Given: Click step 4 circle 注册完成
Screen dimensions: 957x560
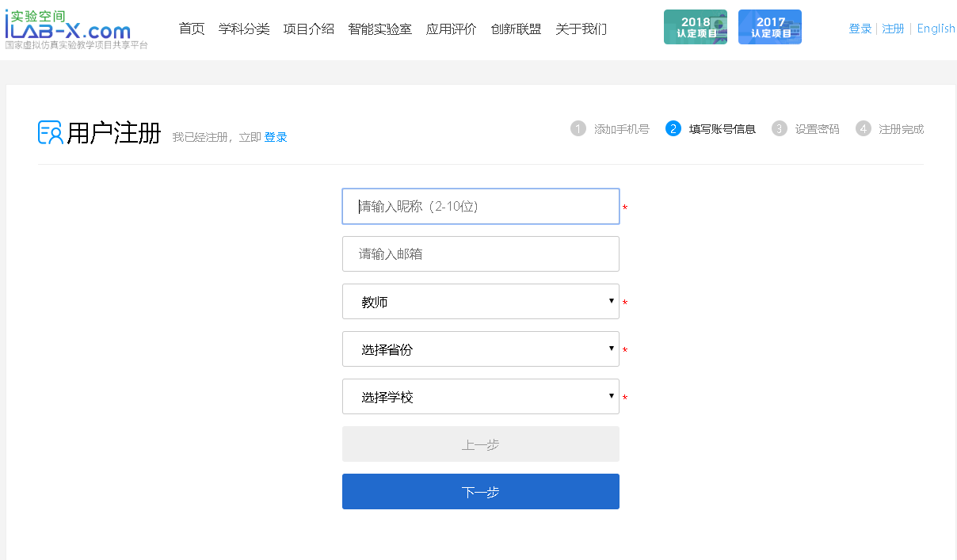Looking at the screenshot, I should (x=864, y=129).
